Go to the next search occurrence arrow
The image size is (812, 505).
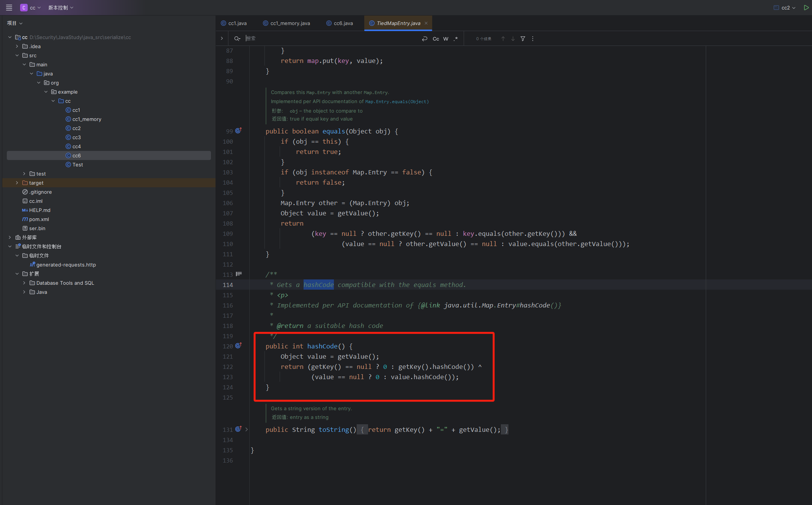coord(513,39)
